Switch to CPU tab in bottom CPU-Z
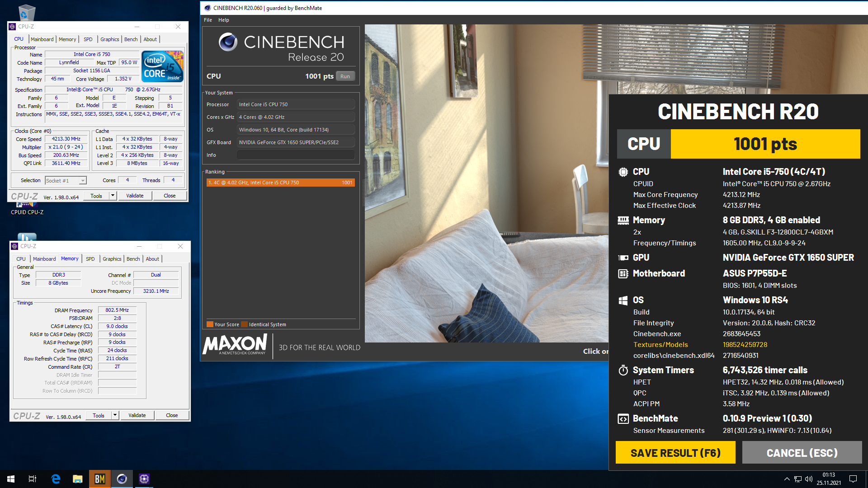This screenshot has height=488, width=868. click(x=21, y=259)
